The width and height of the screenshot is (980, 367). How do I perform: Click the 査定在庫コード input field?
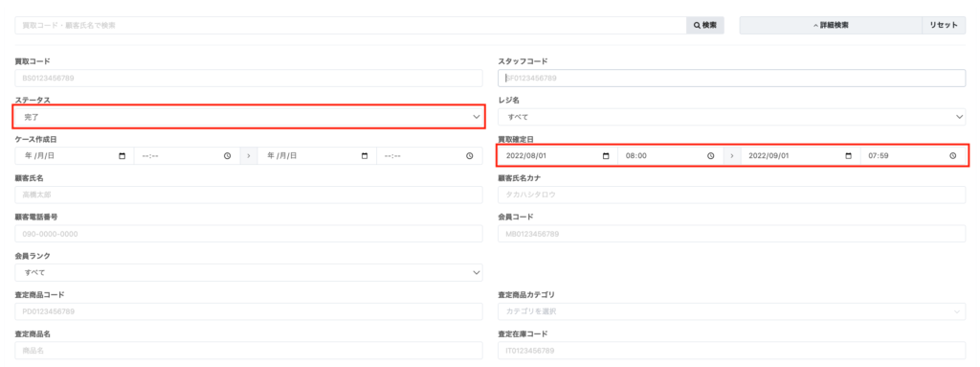(x=732, y=350)
